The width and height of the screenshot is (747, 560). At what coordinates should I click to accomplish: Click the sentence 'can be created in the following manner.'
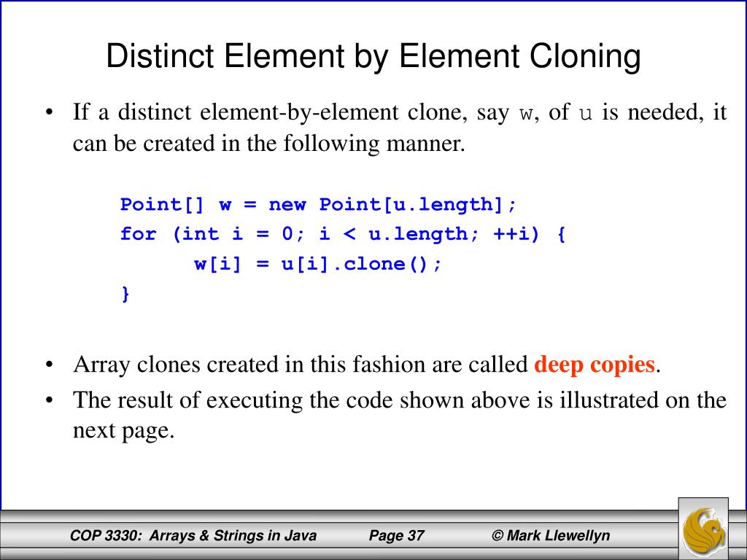[268, 143]
